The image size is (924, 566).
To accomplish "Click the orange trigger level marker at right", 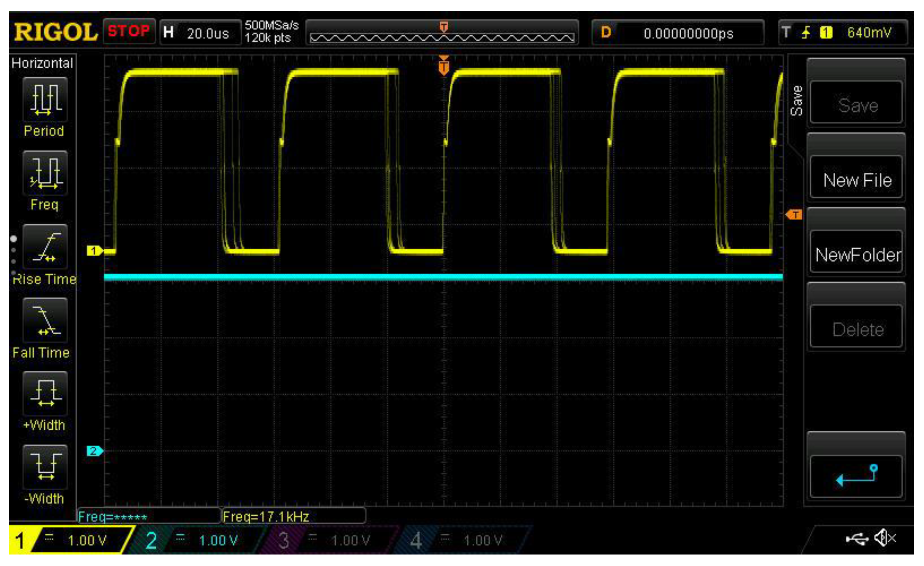I will (794, 215).
